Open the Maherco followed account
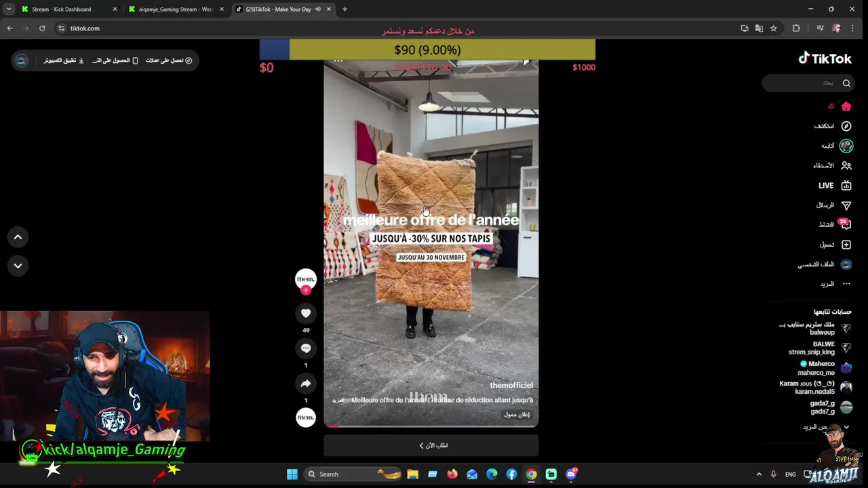Image resolution: width=868 pixels, height=488 pixels. tap(824, 368)
